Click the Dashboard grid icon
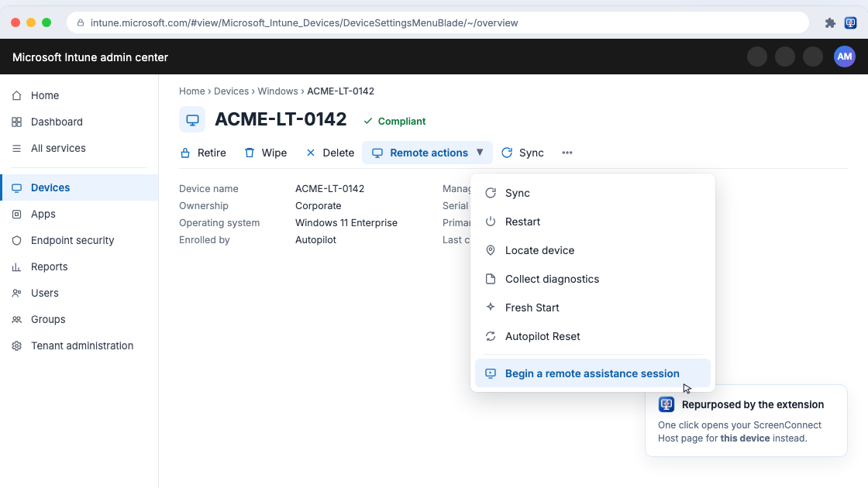The width and height of the screenshot is (868, 488). [x=16, y=122]
